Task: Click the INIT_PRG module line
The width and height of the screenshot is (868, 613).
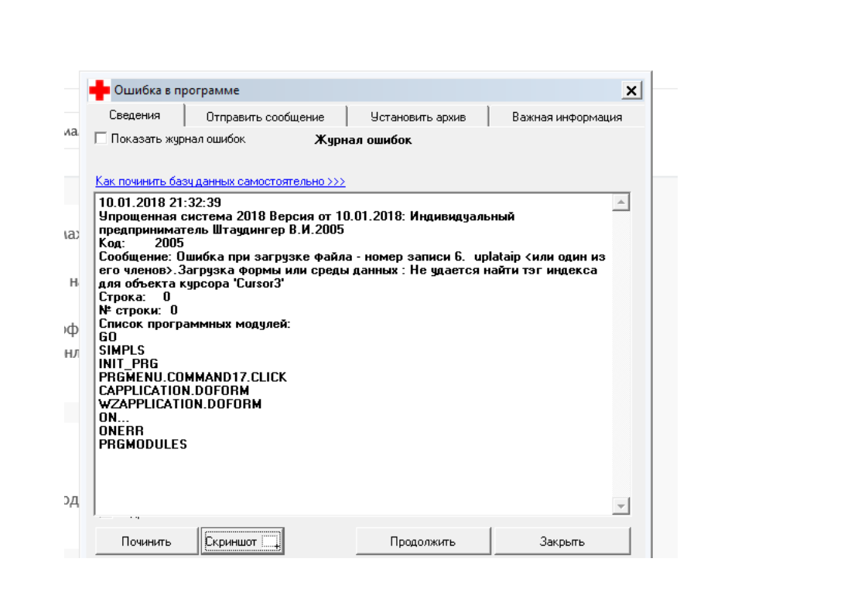Action: point(128,364)
